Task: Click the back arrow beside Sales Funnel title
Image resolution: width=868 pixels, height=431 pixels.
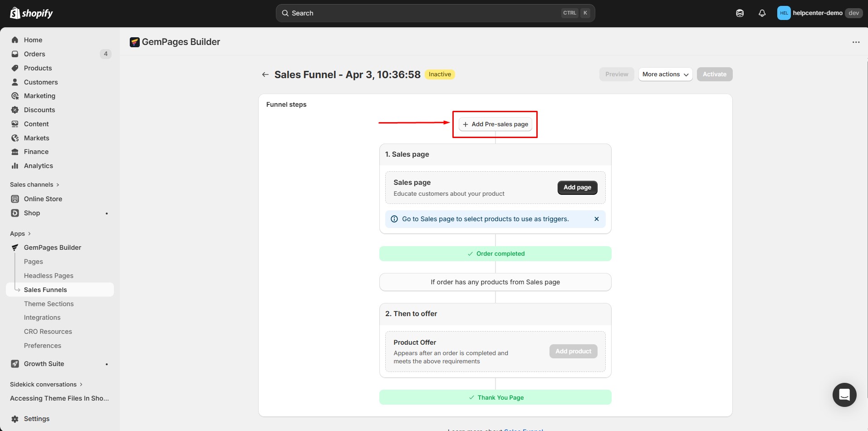Action: 265,74
